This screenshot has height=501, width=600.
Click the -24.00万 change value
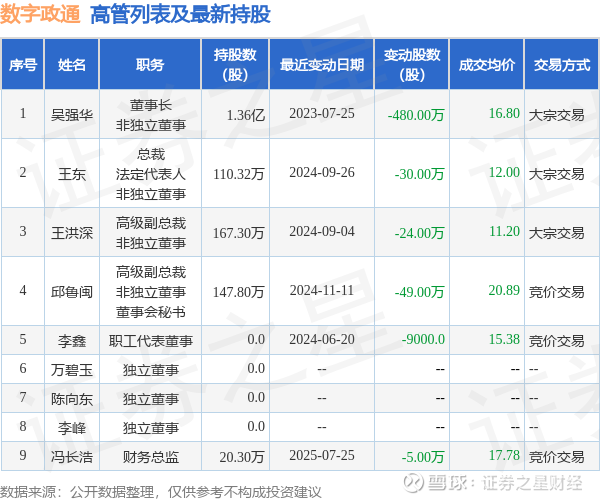(420, 233)
